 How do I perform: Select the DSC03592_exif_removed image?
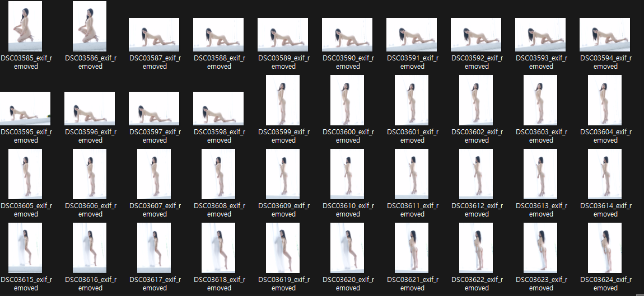pos(476,35)
